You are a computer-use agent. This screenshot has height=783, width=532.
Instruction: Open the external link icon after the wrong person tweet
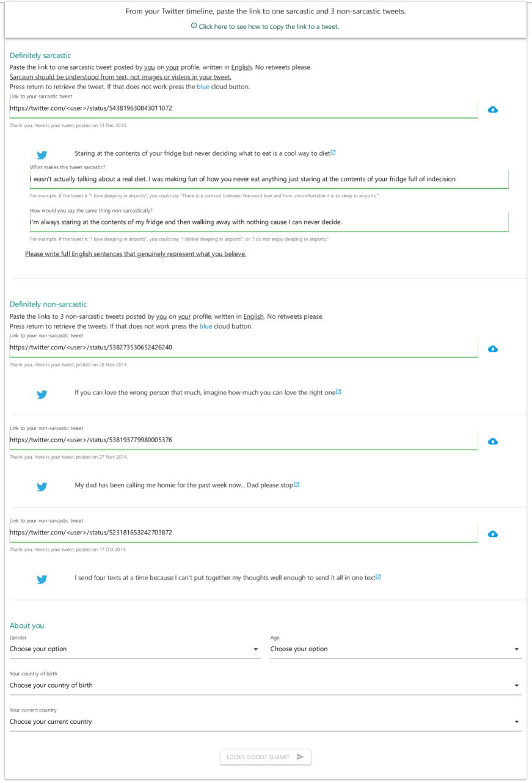pyautogui.click(x=338, y=392)
